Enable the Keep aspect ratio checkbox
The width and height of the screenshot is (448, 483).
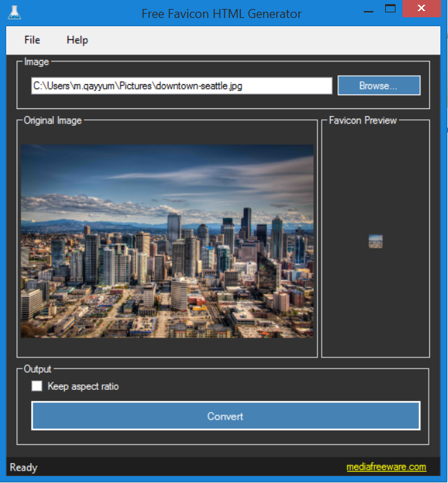[x=37, y=386]
